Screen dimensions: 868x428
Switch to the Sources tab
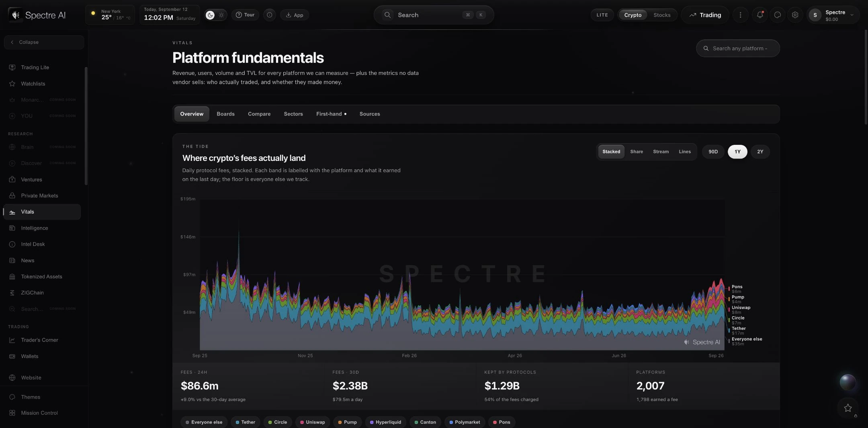coord(370,114)
